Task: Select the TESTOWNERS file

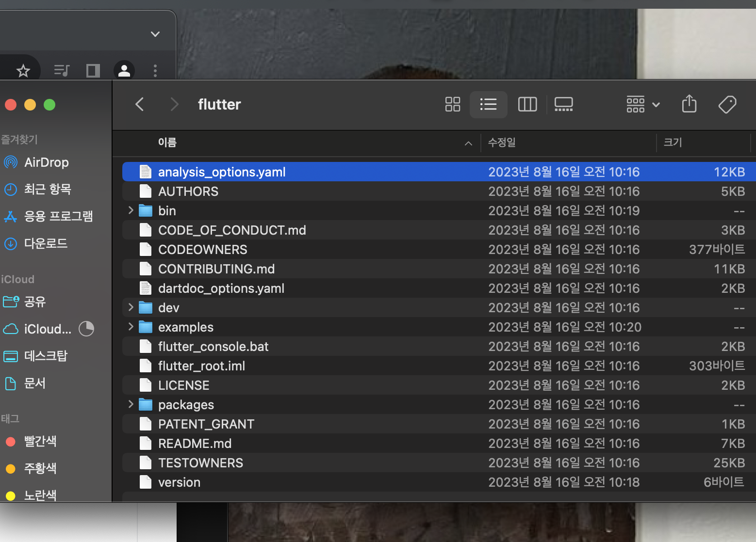Action: pos(439,462)
